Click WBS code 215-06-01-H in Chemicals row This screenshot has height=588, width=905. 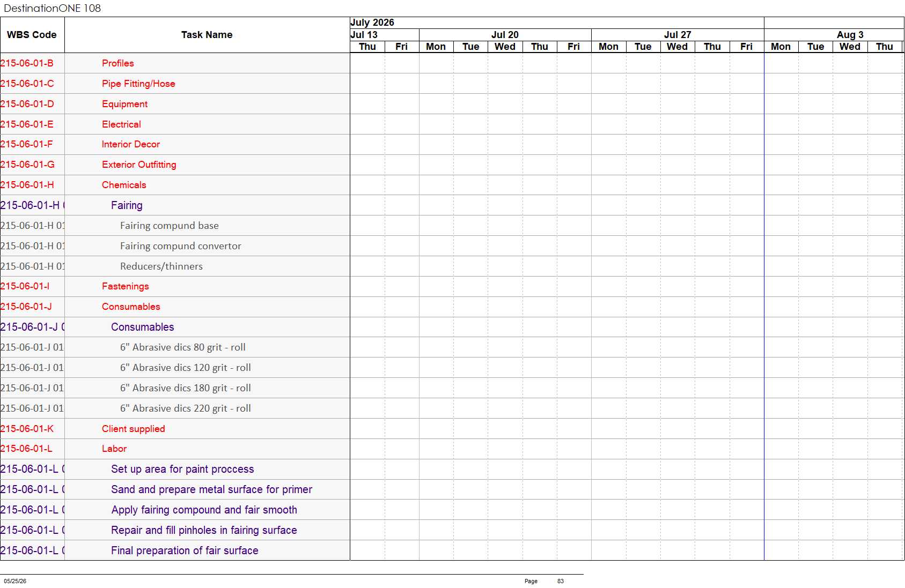[x=27, y=185]
